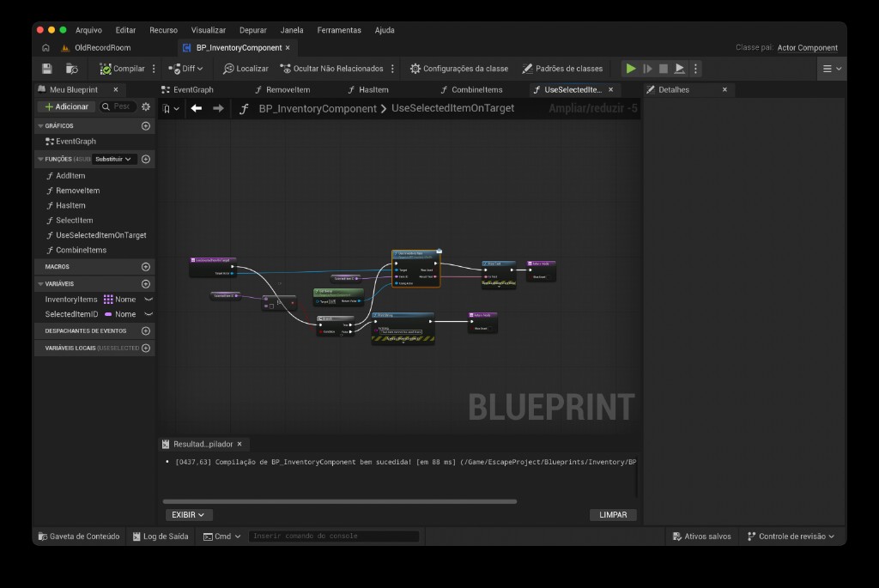Screen dimensions: 879x588
Task: Click the frame skip playback button
Action: 647,69
